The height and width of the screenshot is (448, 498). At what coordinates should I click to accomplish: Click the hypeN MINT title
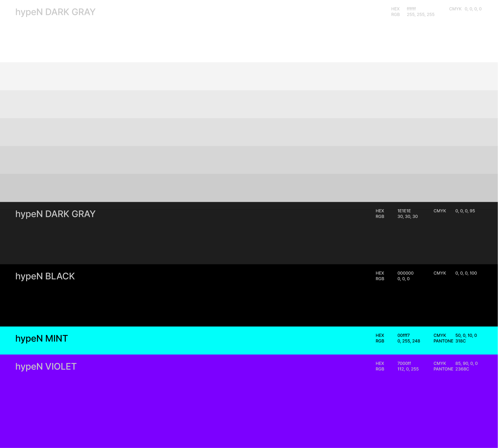[42, 339]
